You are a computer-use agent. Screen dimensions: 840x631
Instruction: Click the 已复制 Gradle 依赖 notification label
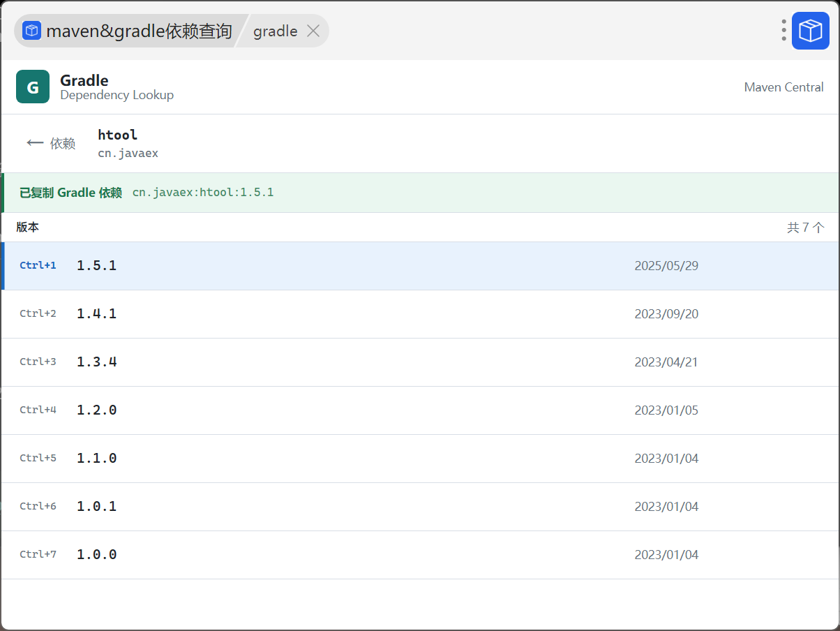coord(70,193)
